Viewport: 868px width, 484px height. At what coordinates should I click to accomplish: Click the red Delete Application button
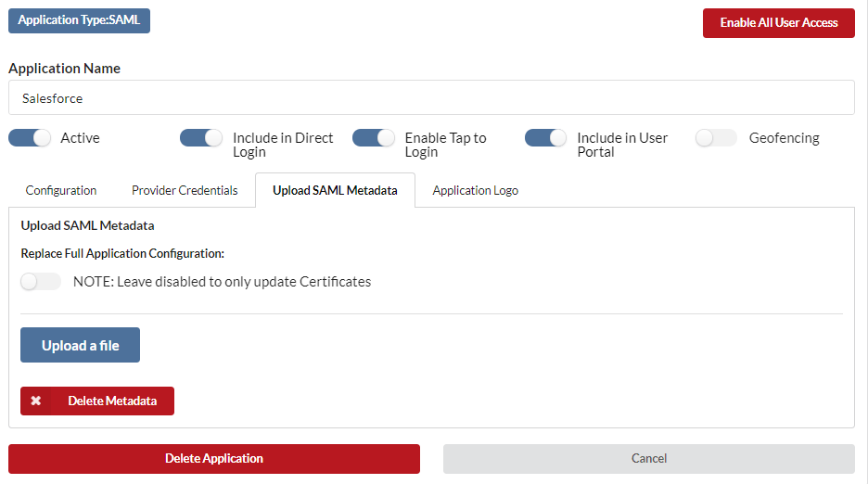click(214, 459)
